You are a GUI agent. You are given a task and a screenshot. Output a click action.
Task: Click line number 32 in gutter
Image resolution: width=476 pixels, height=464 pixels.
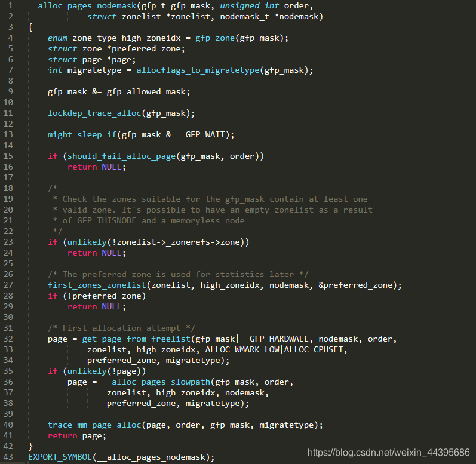[x=8, y=339]
